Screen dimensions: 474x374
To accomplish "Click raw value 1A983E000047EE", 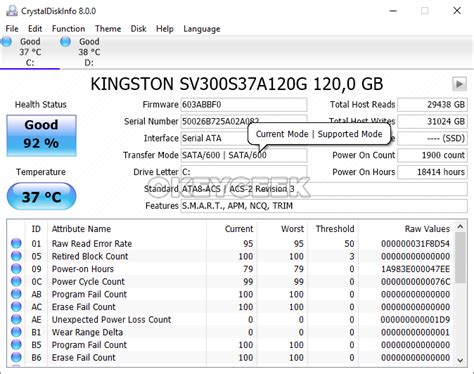I will (415, 269).
